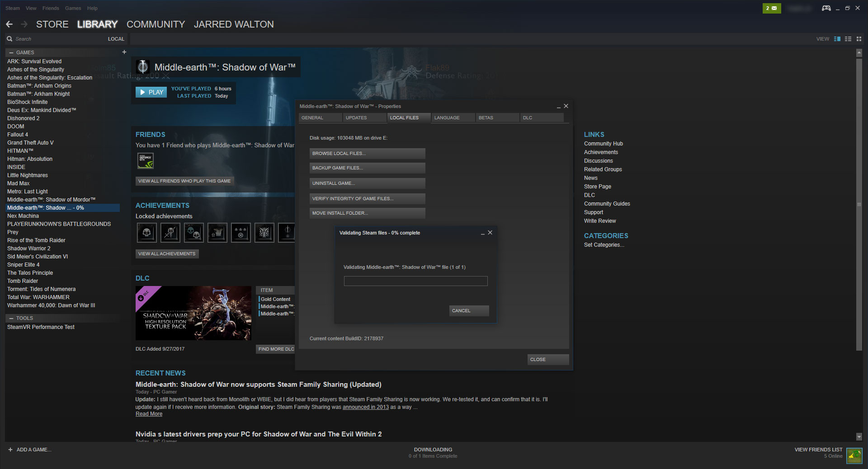Go to the COMMUNITY section
The height and width of the screenshot is (469, 868).
click(x=156, y=24)
